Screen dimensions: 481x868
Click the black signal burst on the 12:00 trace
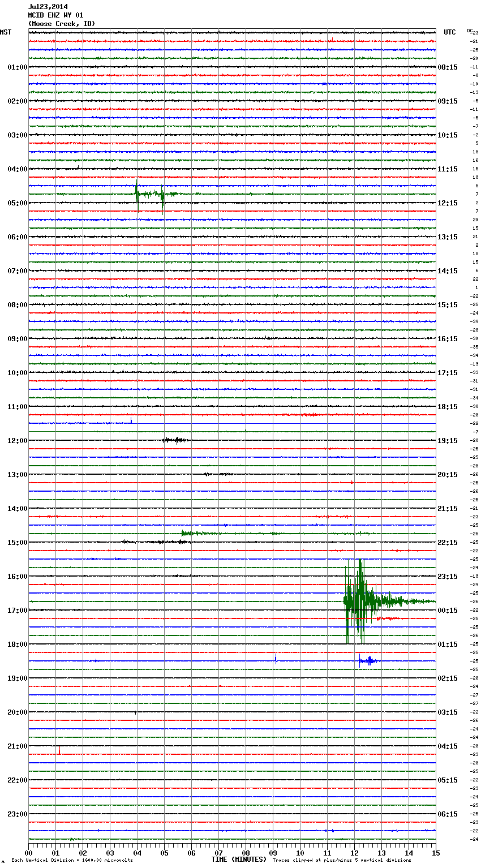pyautogui.click(x=175, y=440)
